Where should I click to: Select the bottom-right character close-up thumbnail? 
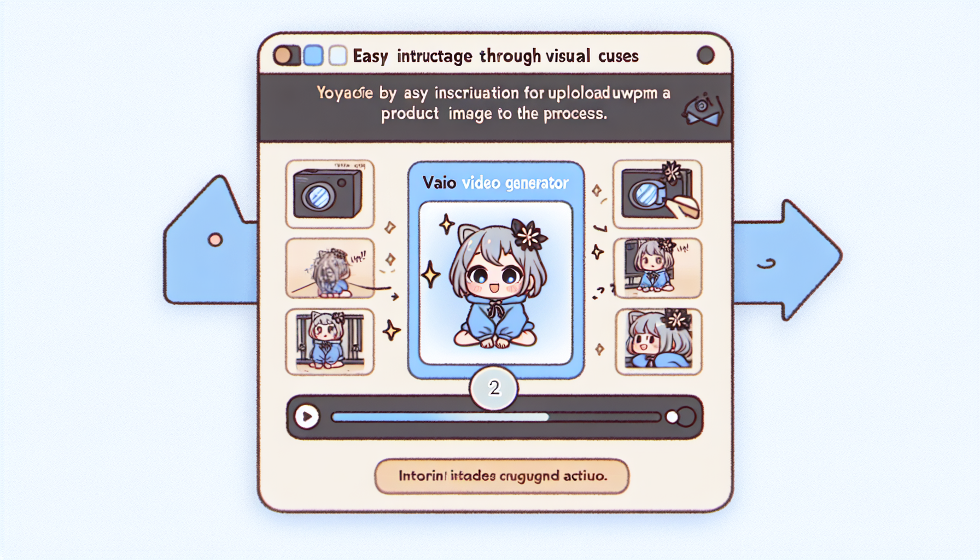[658, 342]
